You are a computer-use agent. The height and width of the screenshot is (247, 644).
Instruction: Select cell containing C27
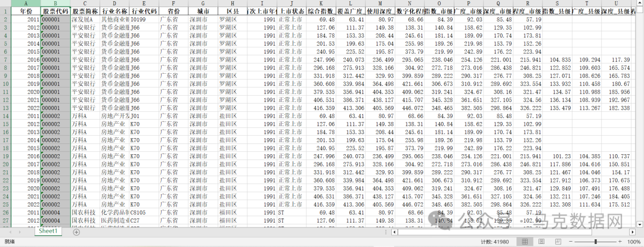144,221
